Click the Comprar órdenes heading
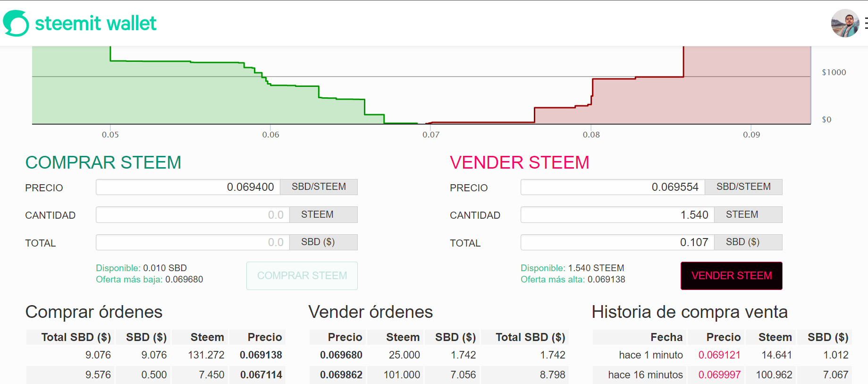 click(x=94, y=312)
